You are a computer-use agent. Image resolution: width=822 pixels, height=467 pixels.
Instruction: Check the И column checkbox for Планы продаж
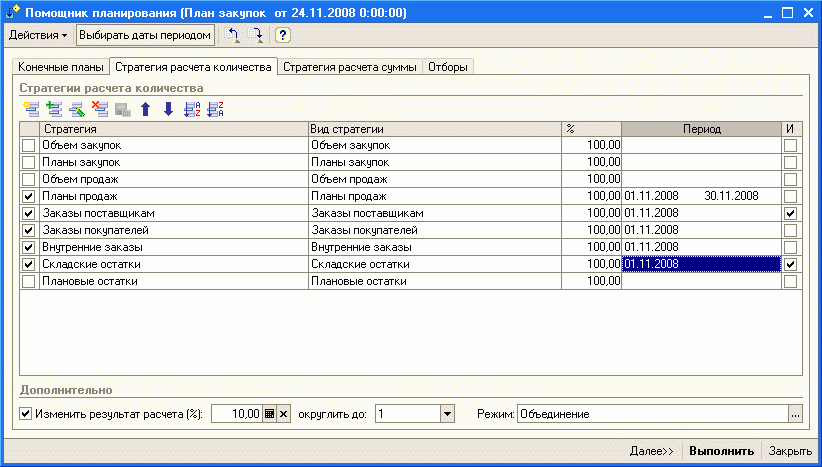791,197
